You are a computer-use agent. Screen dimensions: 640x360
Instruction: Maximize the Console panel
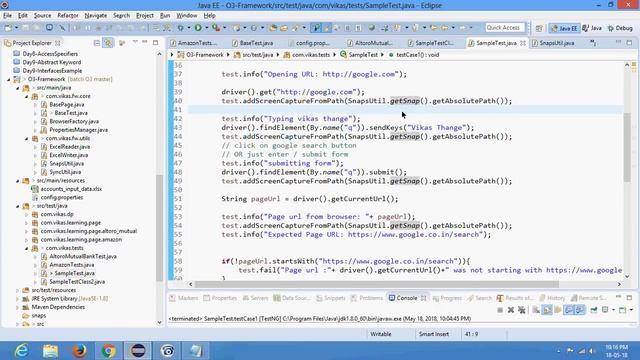point(629,298)
